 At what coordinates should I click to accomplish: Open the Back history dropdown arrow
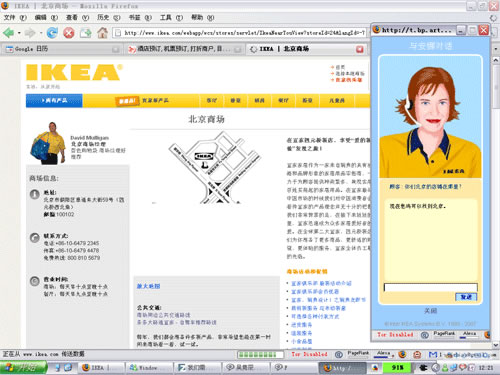click(x=19, y=33)
